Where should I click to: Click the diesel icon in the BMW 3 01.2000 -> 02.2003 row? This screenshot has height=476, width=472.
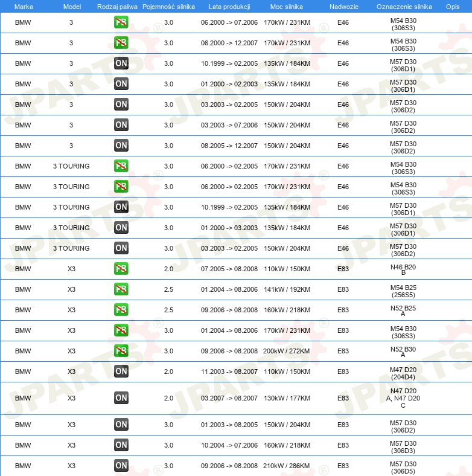(121, 84)
